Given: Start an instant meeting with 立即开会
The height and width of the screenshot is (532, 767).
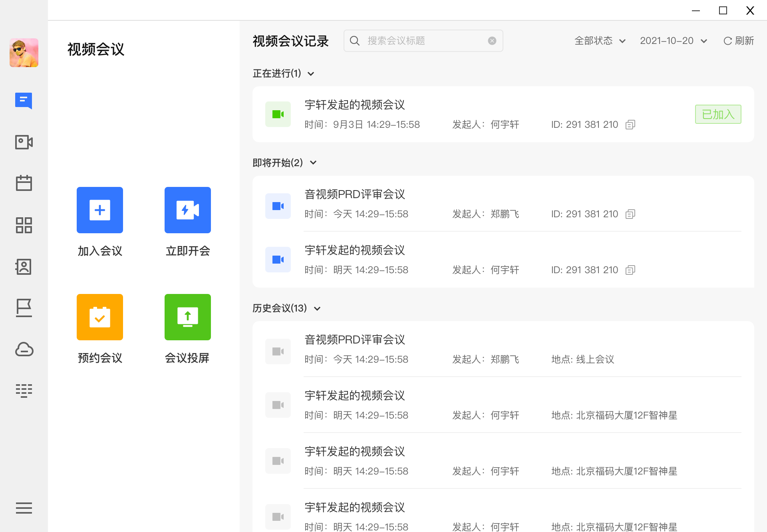Looking at the screenshot, I should coord(187,210).
